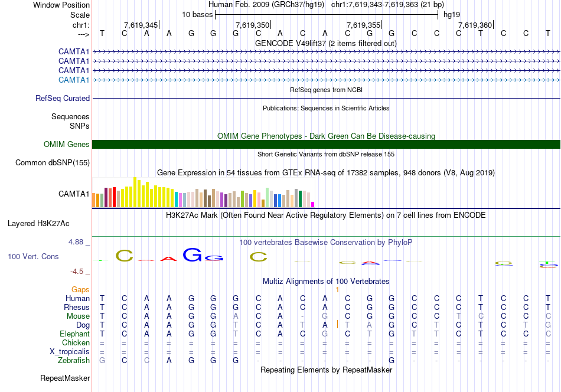Click the 100 Vert. Cons label
The height and width of the screenshot is (392, 561).
pos(33,256)
